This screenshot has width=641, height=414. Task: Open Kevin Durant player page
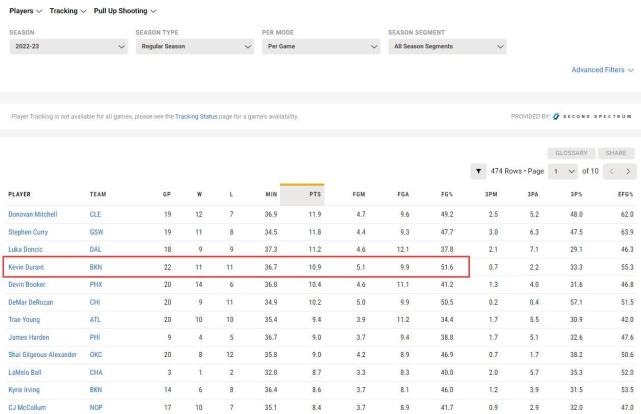coord(26,267)
